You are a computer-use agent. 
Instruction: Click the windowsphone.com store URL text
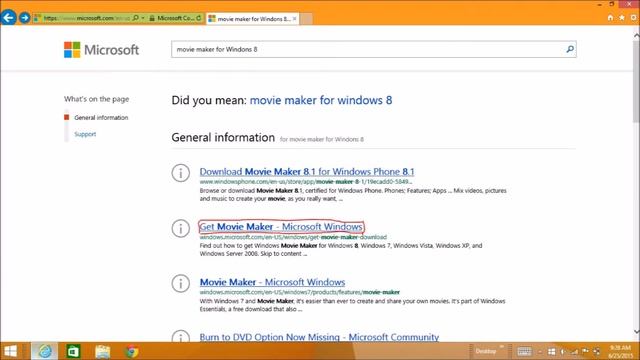tap(306, 182)
